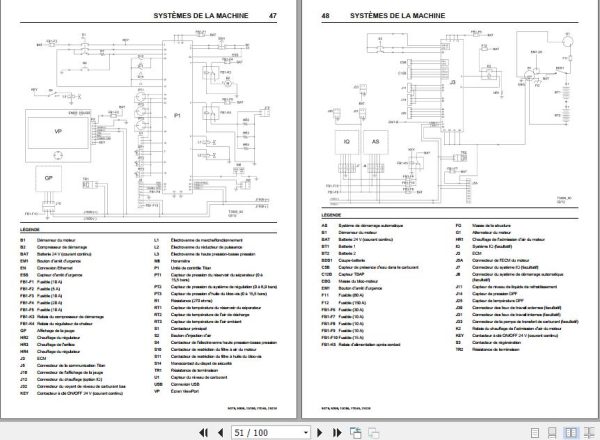
Task: Open the page number dropdown arrow
Action: click(306, 433)
